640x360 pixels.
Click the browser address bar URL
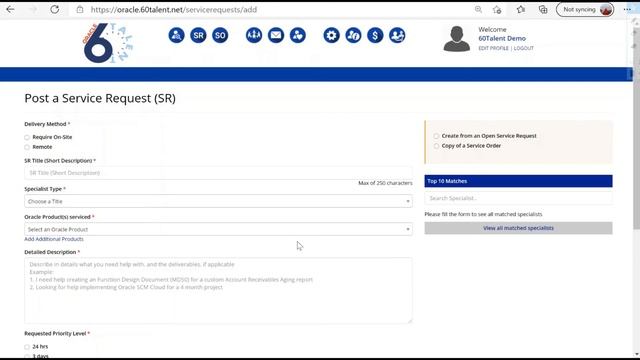[x=174, y=9]
